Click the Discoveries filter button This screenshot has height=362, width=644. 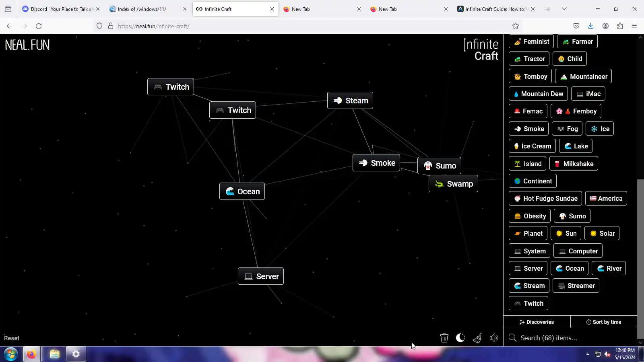pyautogui.click(x=537, y=322)
